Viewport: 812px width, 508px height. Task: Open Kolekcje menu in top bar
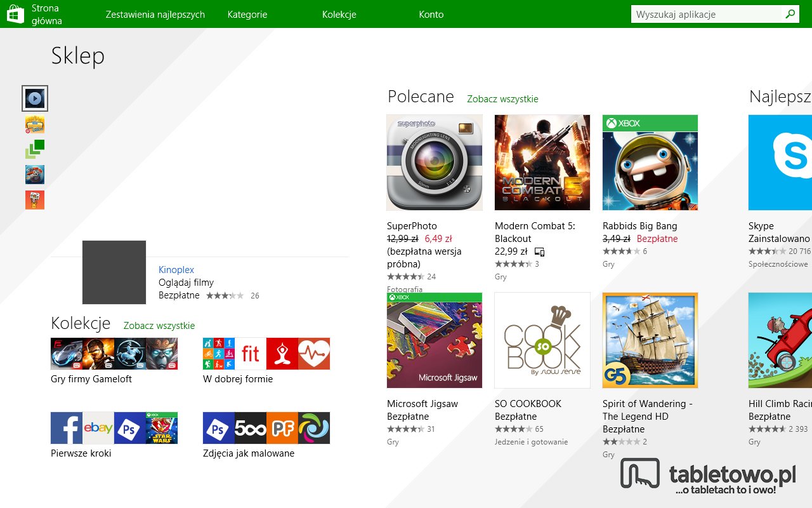pyautogui.click(x=339, y=14)
